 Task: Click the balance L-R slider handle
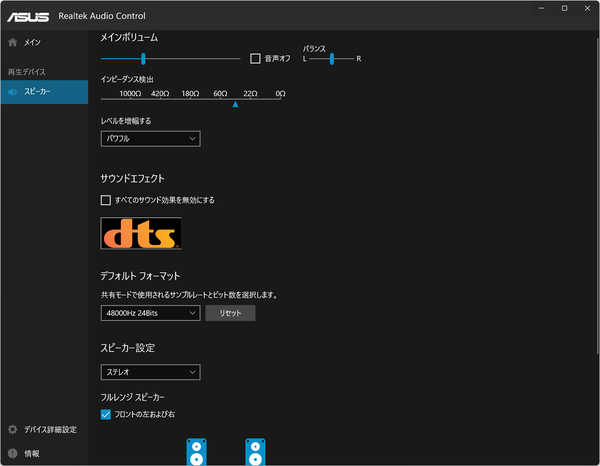coord(332,59)
